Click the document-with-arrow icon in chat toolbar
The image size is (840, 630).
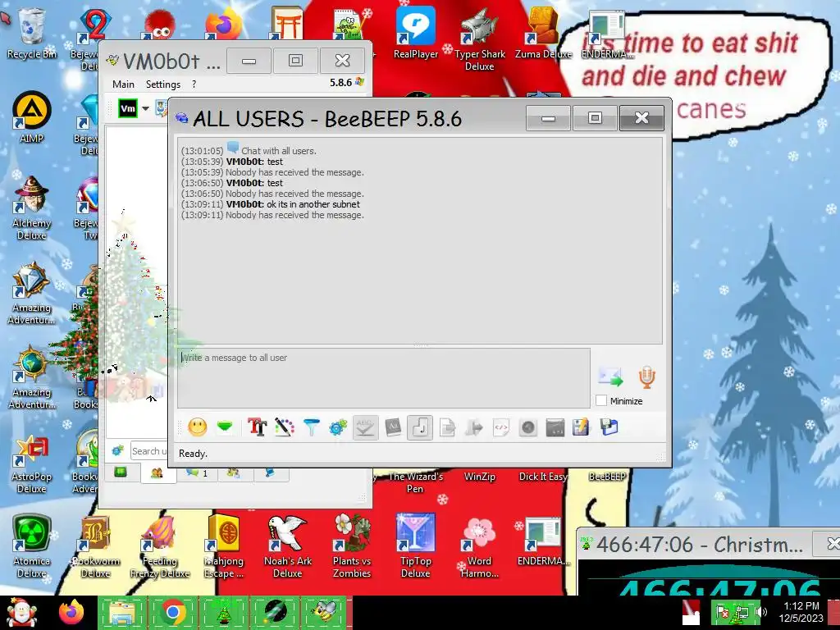pos(447,427)
